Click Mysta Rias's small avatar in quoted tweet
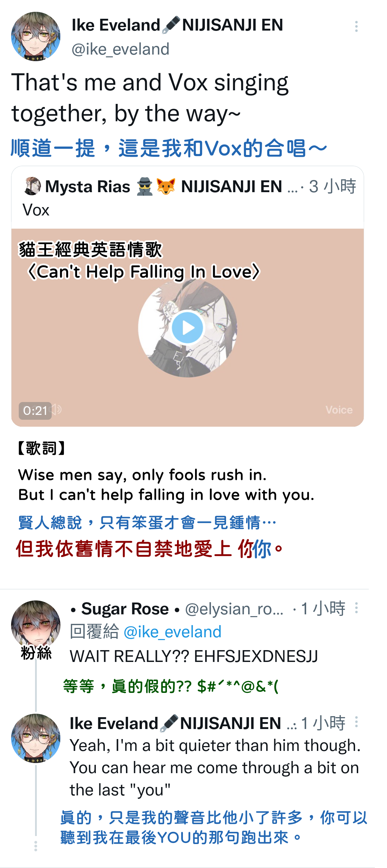The height and width of the screenshot is (868, 387). click(x=32, y=186)
